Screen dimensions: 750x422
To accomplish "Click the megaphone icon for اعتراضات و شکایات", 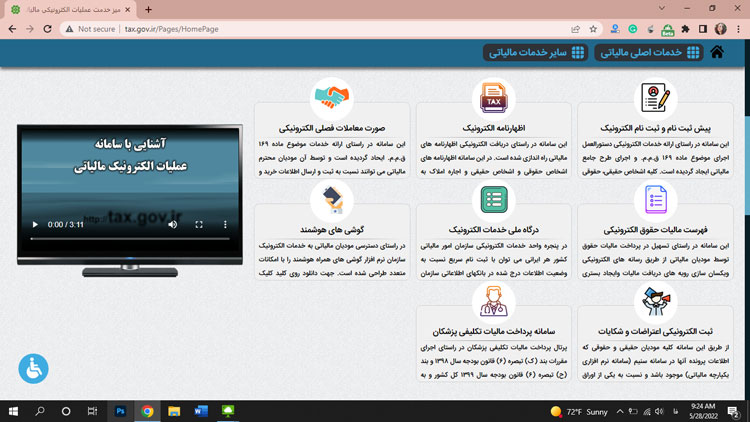I will (x=655, y=301).
